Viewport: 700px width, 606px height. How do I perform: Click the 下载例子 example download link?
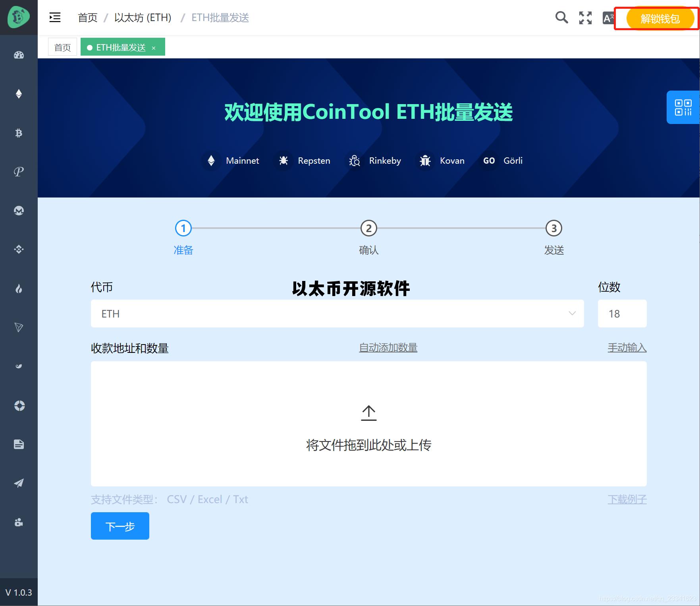[x=627, y=499]
